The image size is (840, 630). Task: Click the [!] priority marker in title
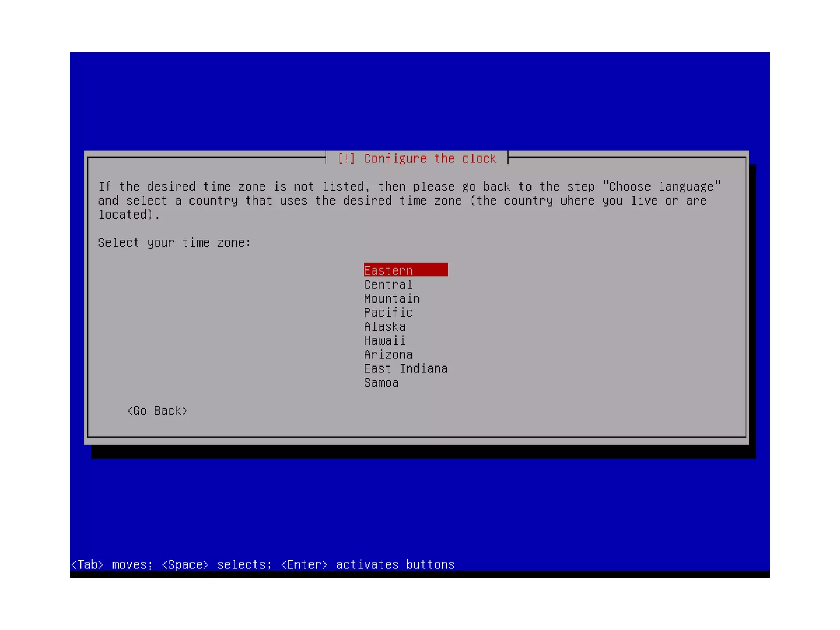click(346, 158)
